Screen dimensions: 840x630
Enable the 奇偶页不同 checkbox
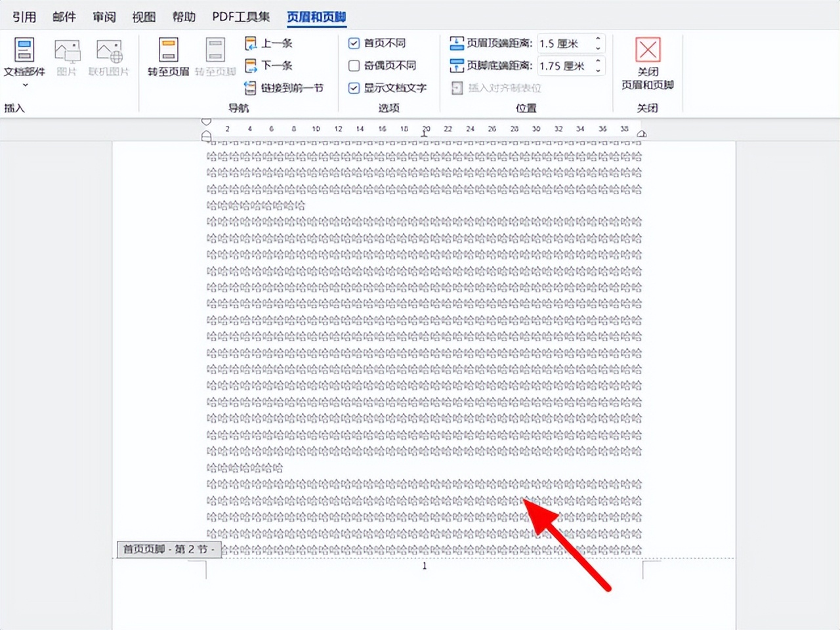[354, 66]
